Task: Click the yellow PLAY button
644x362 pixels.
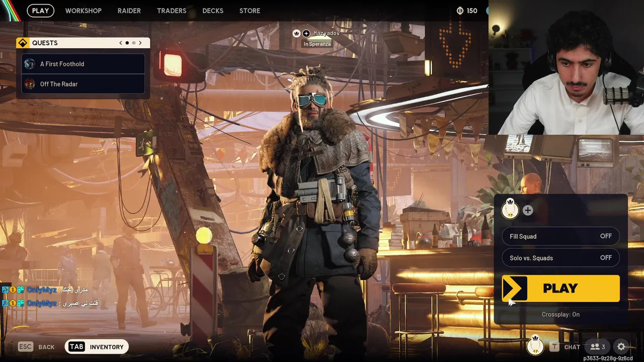Action: 560,289
